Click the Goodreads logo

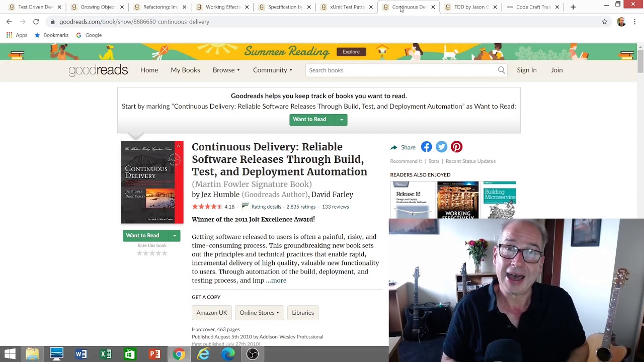98,70
